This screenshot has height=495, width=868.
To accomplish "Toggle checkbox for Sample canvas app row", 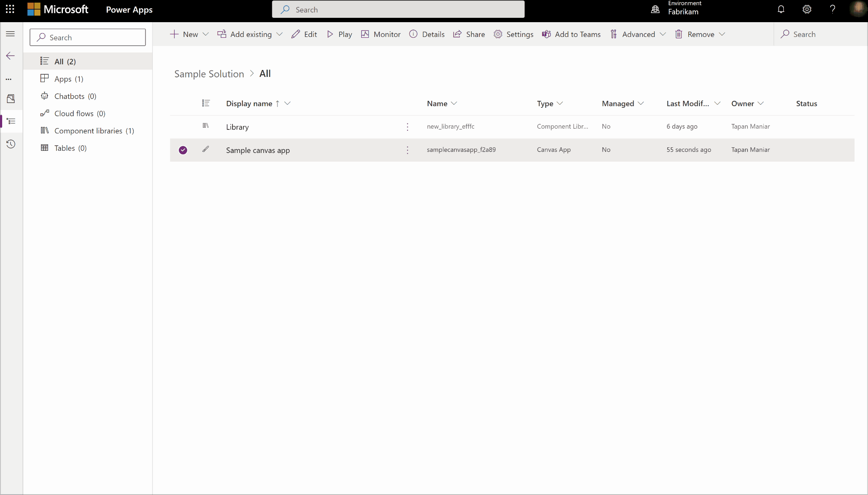I will [x=182, y=149].
